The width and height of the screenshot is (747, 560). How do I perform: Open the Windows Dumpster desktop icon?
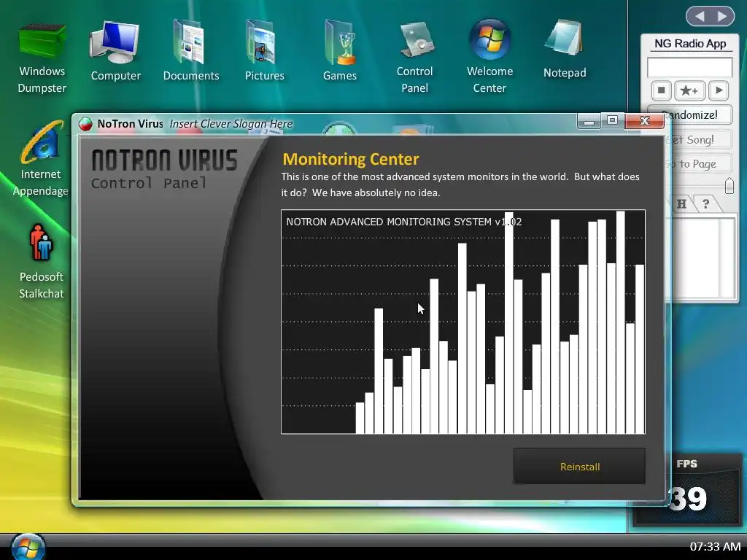click(42, 58)
